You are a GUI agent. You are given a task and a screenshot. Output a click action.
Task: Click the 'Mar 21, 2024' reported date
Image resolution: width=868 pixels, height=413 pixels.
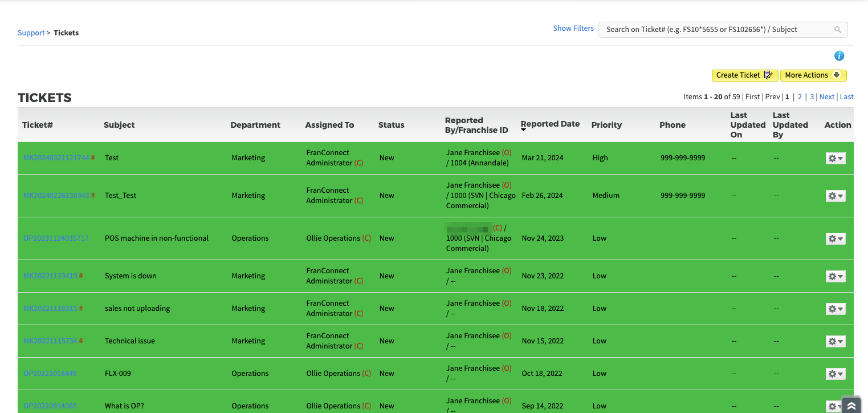click(543, 157)
